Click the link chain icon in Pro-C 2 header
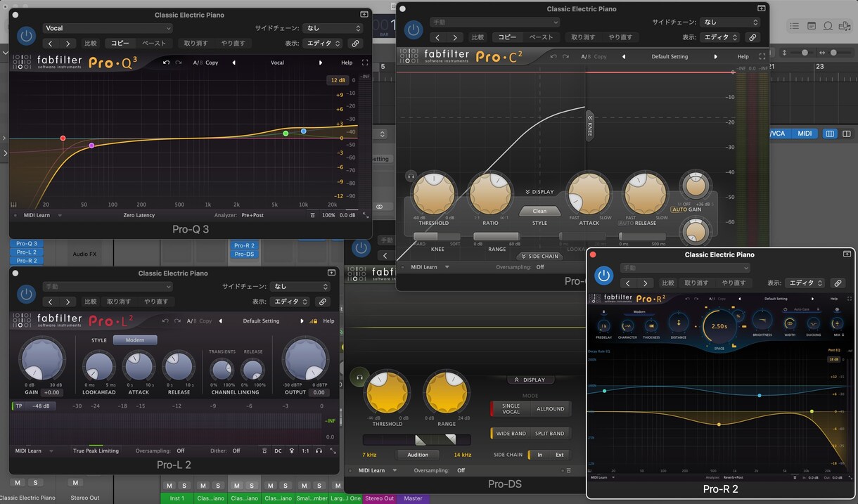858x504 pixels. pyautogui.click(x=753, y=37)
